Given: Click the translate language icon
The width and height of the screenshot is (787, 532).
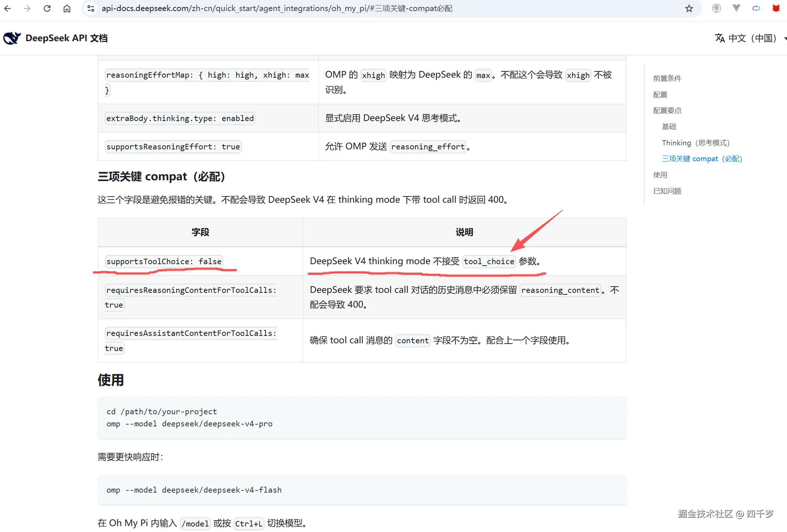Looking at the screenshot, I should [x=720, y=38].
